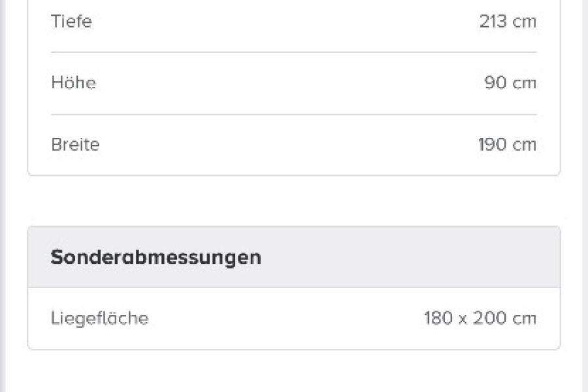
Task: Select the 180 x 200 cm value
Action: [x=480, y=318]
